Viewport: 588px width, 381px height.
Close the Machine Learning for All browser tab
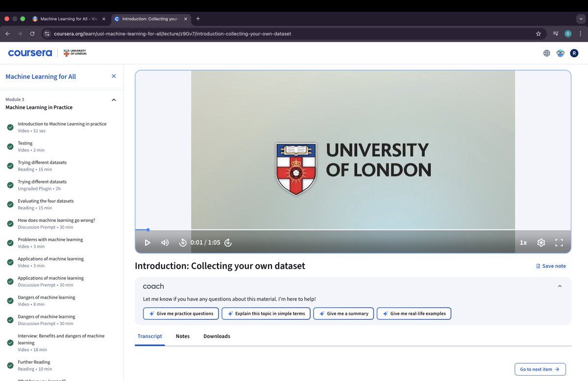coord(103,19)
